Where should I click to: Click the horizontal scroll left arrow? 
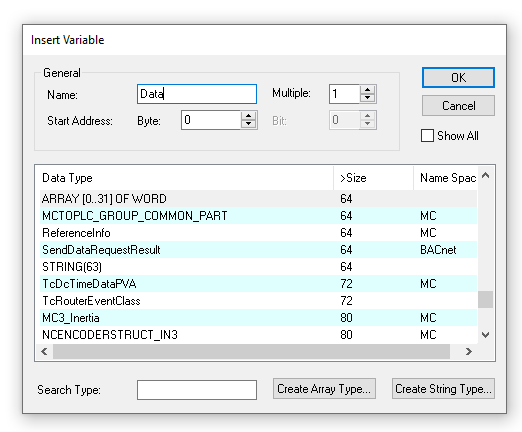pyautogui.click(x=44, y=351)
